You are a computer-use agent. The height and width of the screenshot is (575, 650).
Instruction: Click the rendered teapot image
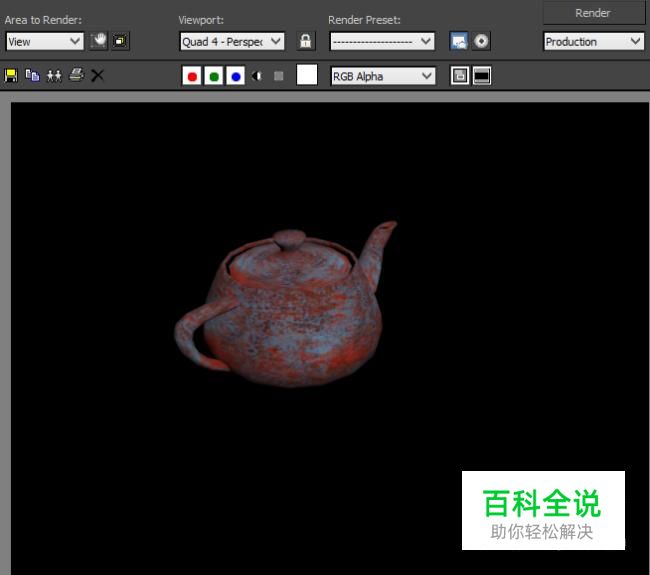tap(286, 305)
